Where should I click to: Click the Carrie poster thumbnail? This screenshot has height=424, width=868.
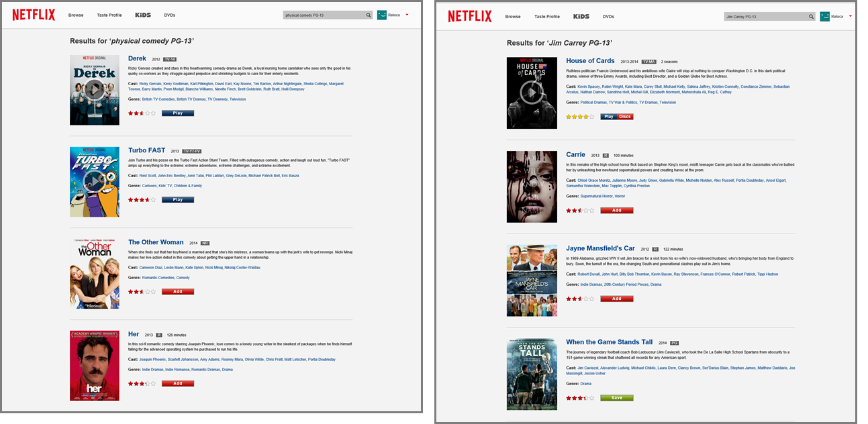click(x=532, y=187)
